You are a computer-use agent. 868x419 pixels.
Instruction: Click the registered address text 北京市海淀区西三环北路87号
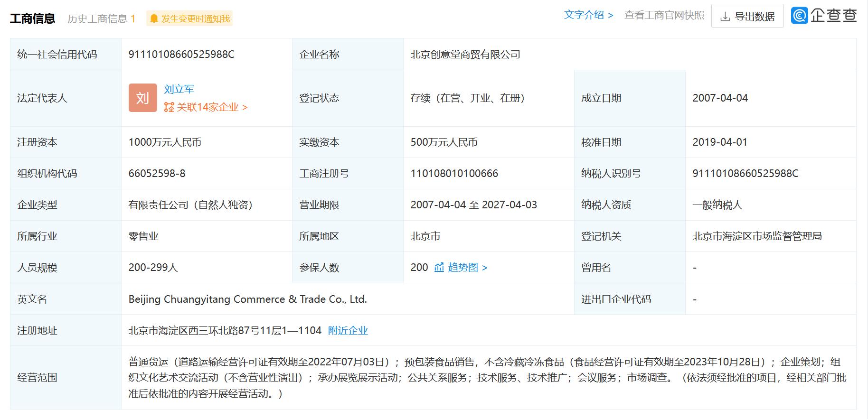[225, 331]
